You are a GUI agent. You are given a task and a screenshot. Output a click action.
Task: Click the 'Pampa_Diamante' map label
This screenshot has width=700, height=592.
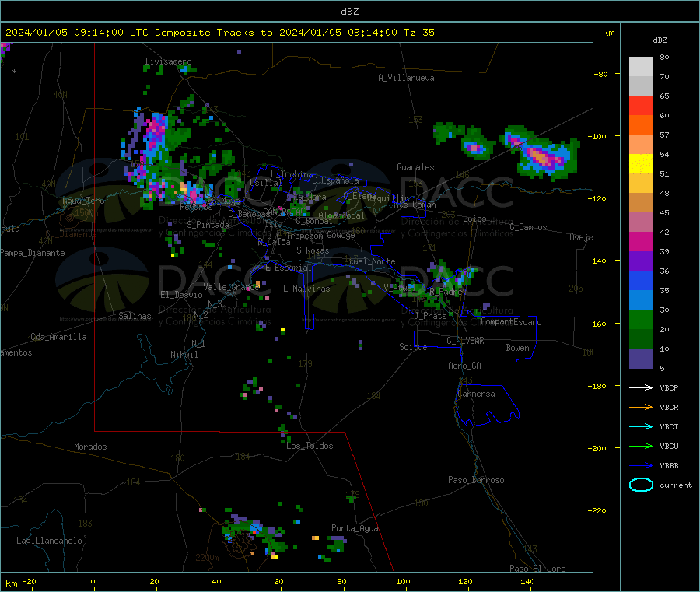pyautogui.click(x=32, y=253)
